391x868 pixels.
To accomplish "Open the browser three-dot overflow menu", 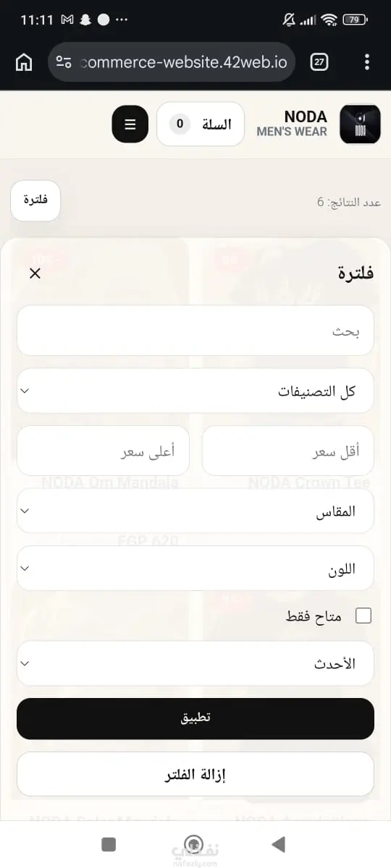I will tap(368, 62).
